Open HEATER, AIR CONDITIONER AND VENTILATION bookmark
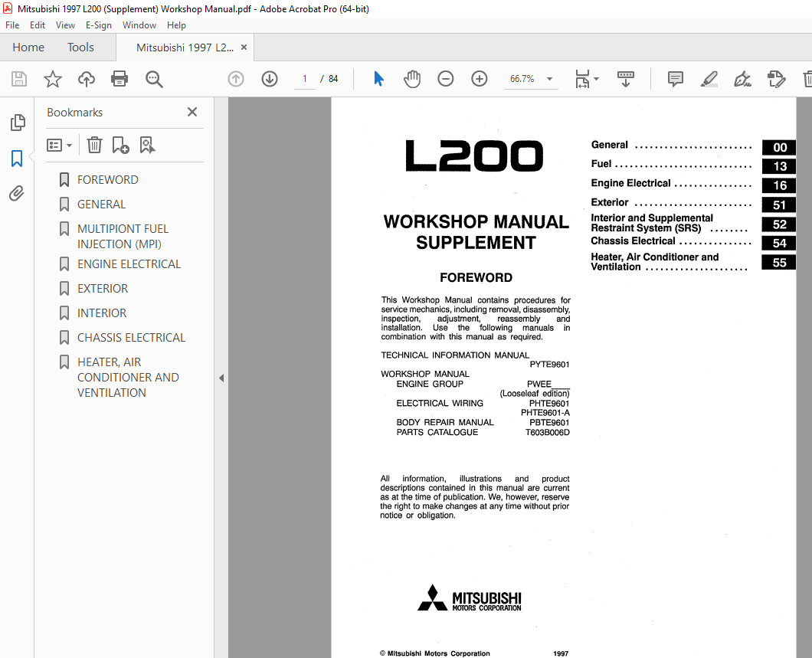812x658 pixels. coord(128,378)
